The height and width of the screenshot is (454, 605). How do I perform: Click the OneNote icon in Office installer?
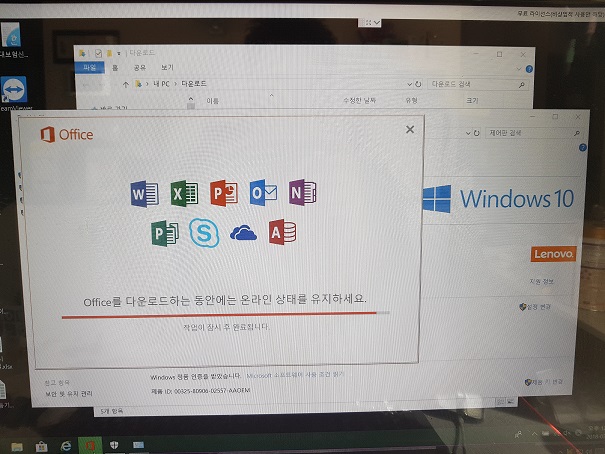[x=302, y=192]
